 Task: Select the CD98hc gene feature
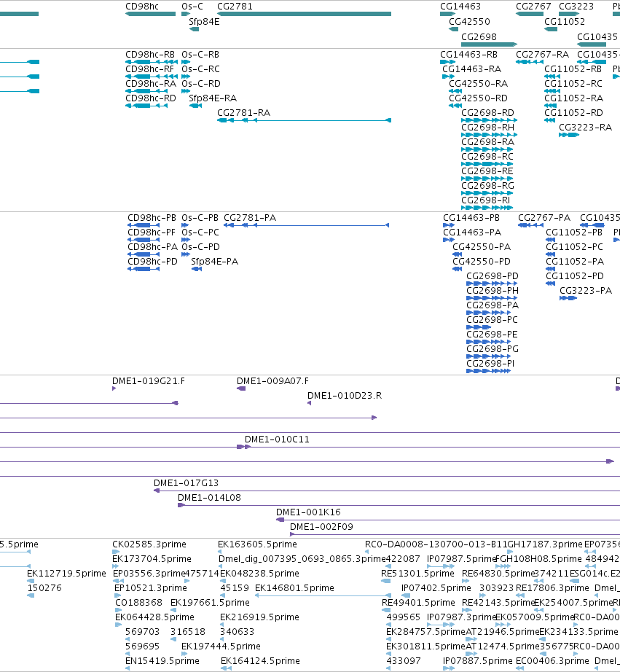click(x=150, y=14)
